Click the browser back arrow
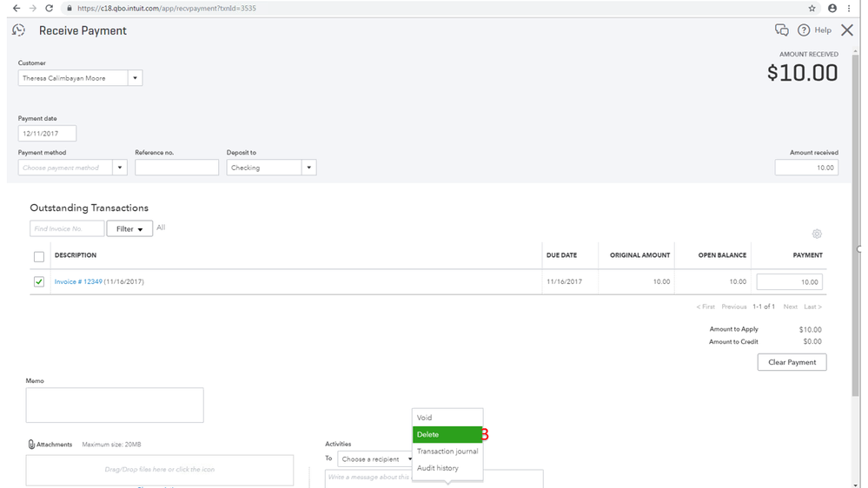 [x=17, y=9]
